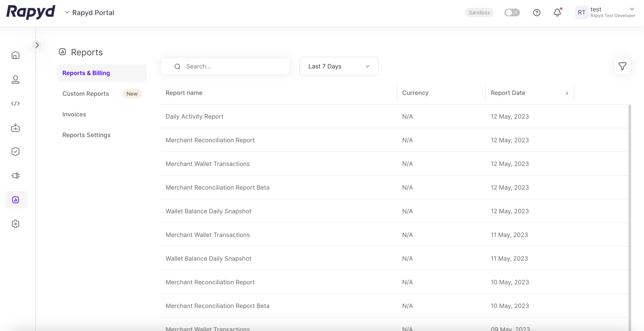Screen dimensions: 644x331
Task: Click the notifications bell icon
Action: point(557,13)
